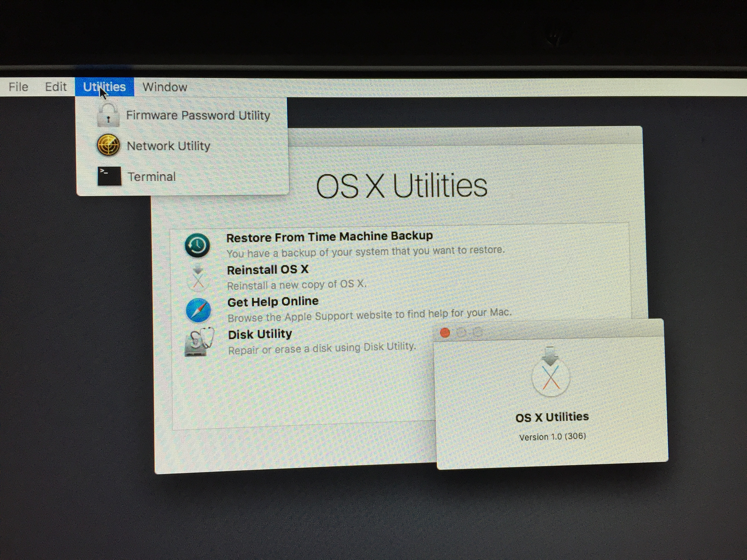Click 'Repair or erase a disk' description
Viewport: 747px width, 560px height.
click(322, 348)
